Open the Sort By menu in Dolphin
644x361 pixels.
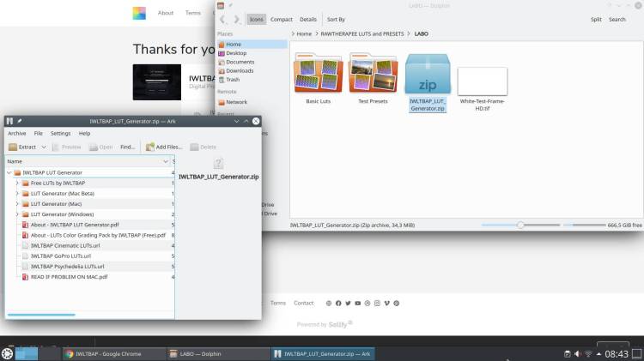336,19
